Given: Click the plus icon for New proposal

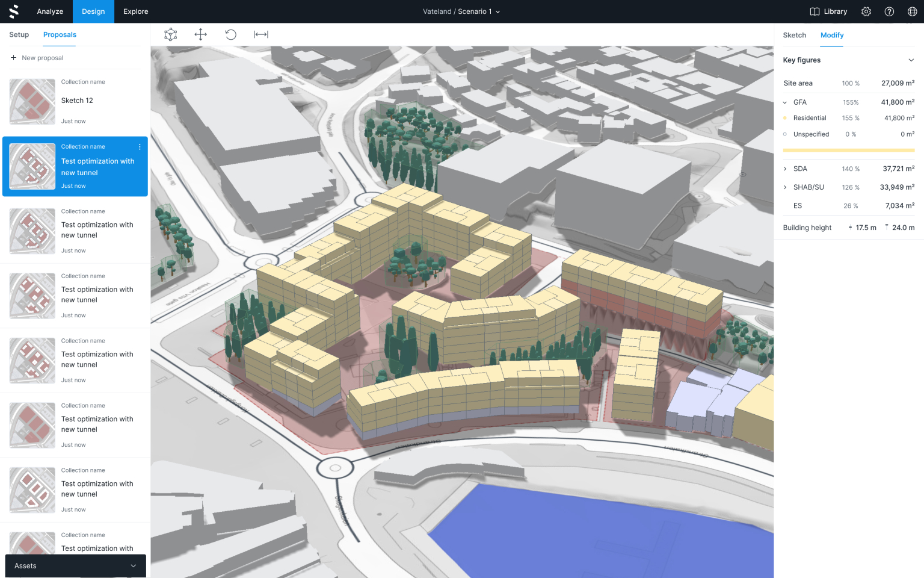Looking at the screenshot, I should pyautogui.click(x=13, y=58).
